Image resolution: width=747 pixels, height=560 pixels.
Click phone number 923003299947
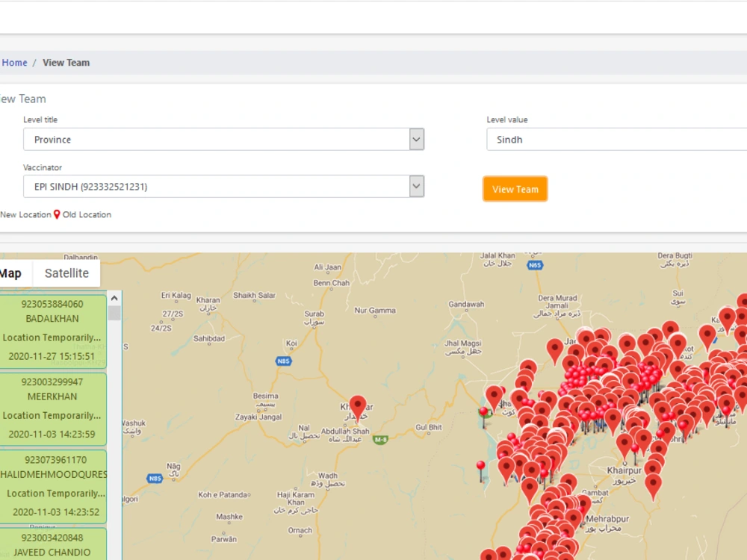pos(52,382)
